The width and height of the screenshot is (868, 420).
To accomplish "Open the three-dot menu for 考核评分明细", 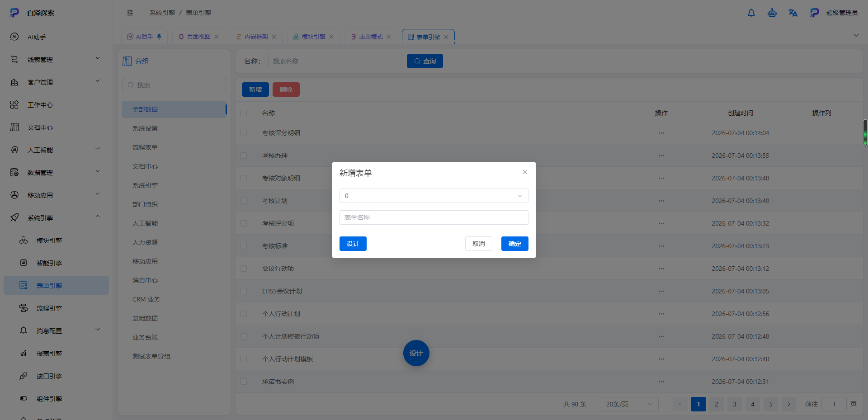I will pyautogui.click(x=661, y=133).
